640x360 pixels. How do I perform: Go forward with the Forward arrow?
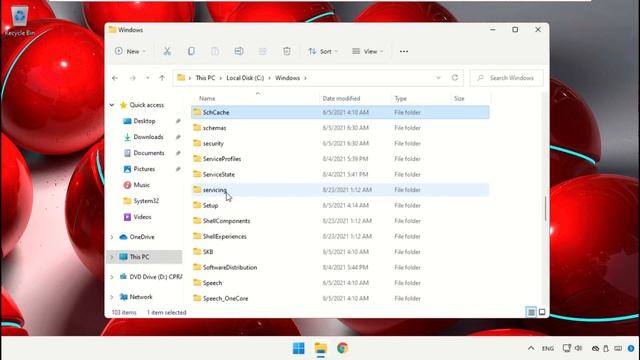pos(133,78)
